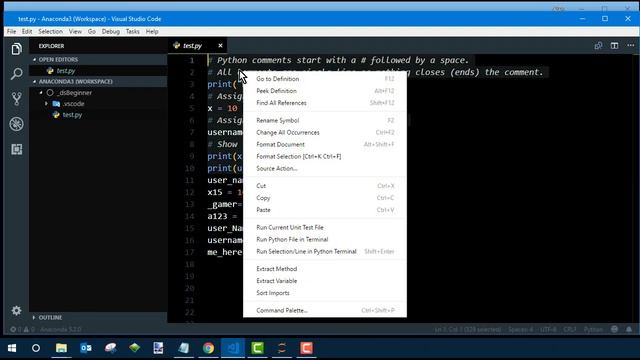Open notifications bell in status bar
This screenshot has width=640, height=360.
(629, 329)
